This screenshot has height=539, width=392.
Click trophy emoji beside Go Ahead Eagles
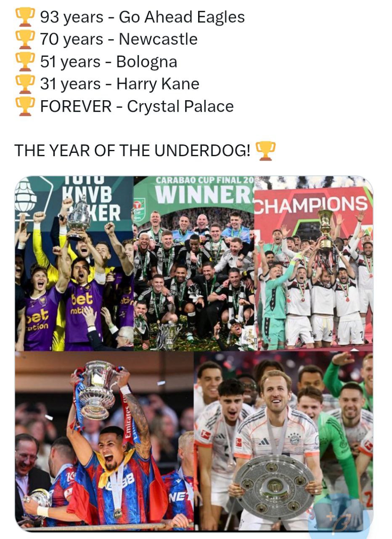coord(25,17)
